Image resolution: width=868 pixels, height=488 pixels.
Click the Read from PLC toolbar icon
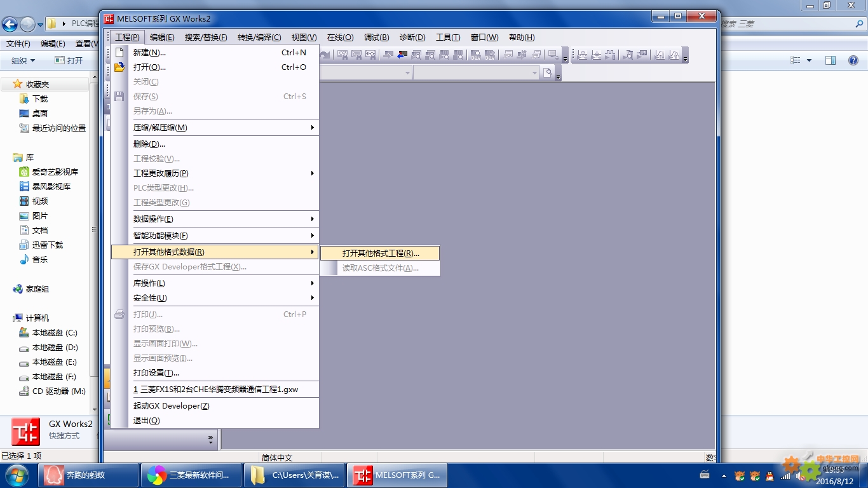(401, 55)
